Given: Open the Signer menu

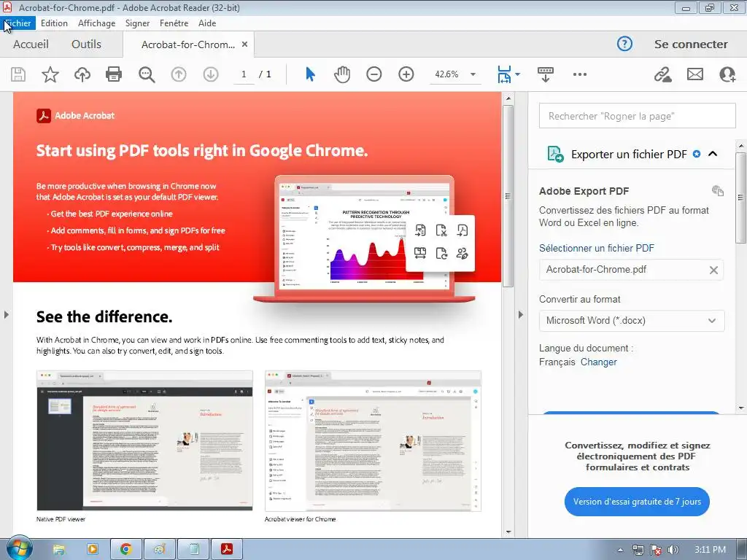Looking at the screenshot, I should click(x=137, y=23).
